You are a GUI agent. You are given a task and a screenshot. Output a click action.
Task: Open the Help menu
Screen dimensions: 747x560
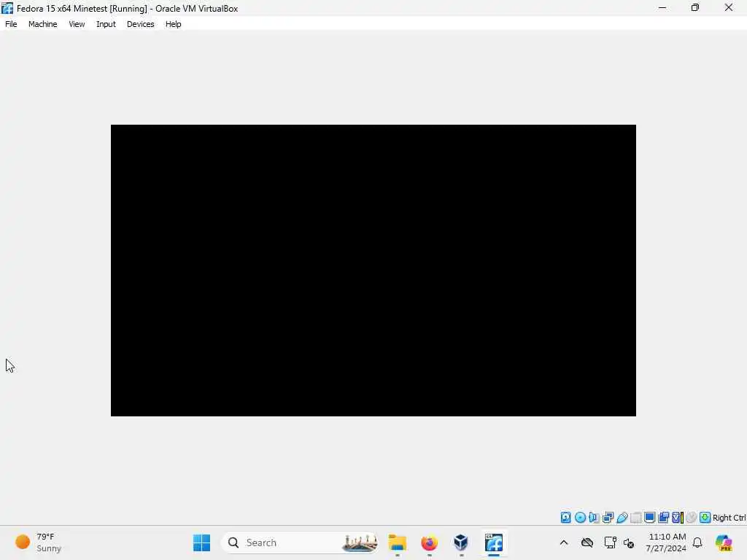coord(174,24)
